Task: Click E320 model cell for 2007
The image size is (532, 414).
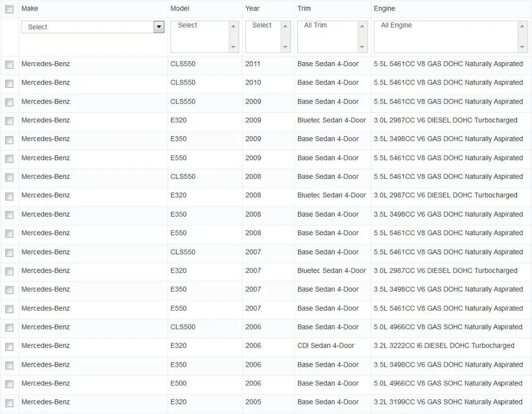Action: click(178, 270)
